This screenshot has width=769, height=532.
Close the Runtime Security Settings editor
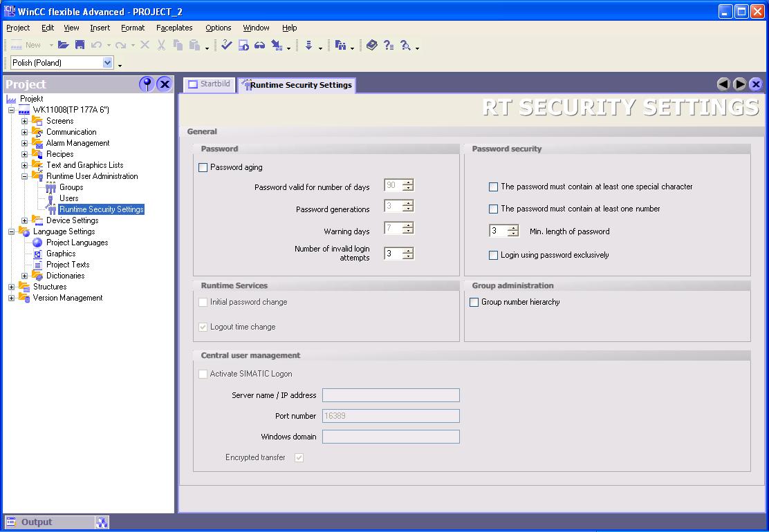(x=756, y=84)
